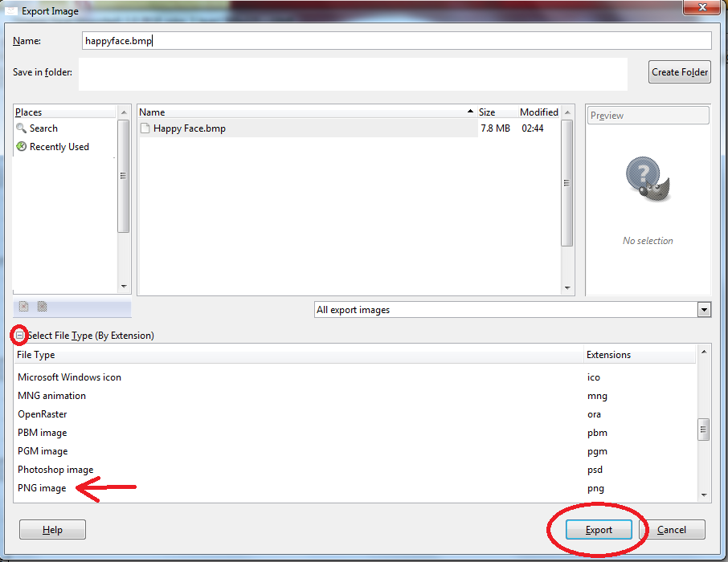Click the psd extension entry
728x562 pixels.
coord(595,470)
